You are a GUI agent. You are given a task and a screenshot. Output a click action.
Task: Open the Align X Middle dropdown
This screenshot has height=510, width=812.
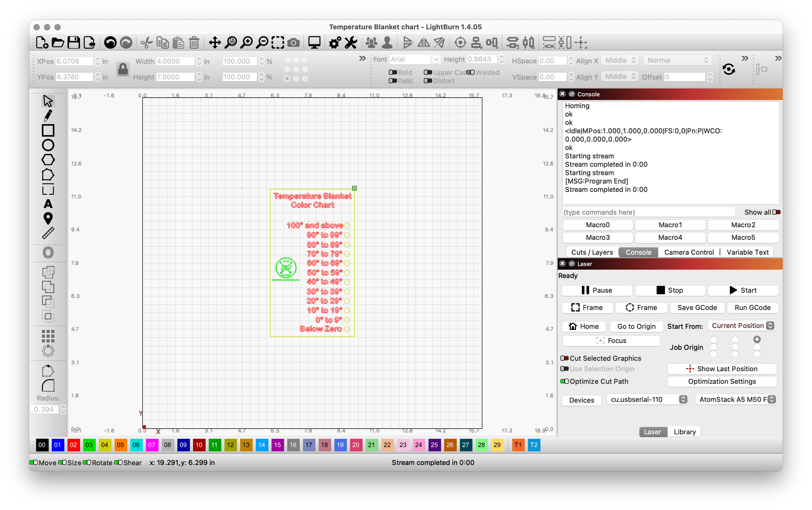click(x=620, y=60)
